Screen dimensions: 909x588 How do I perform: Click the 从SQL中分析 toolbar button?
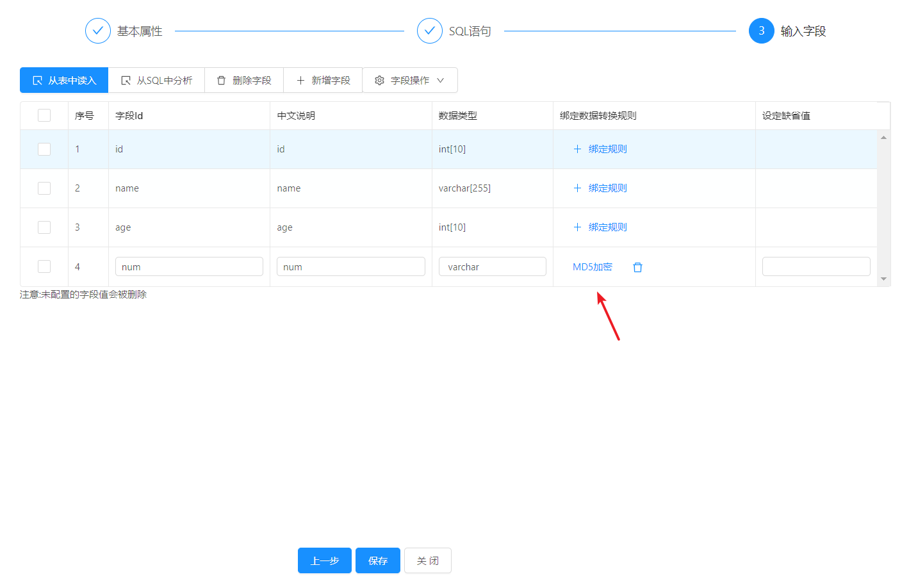[156, 81]
